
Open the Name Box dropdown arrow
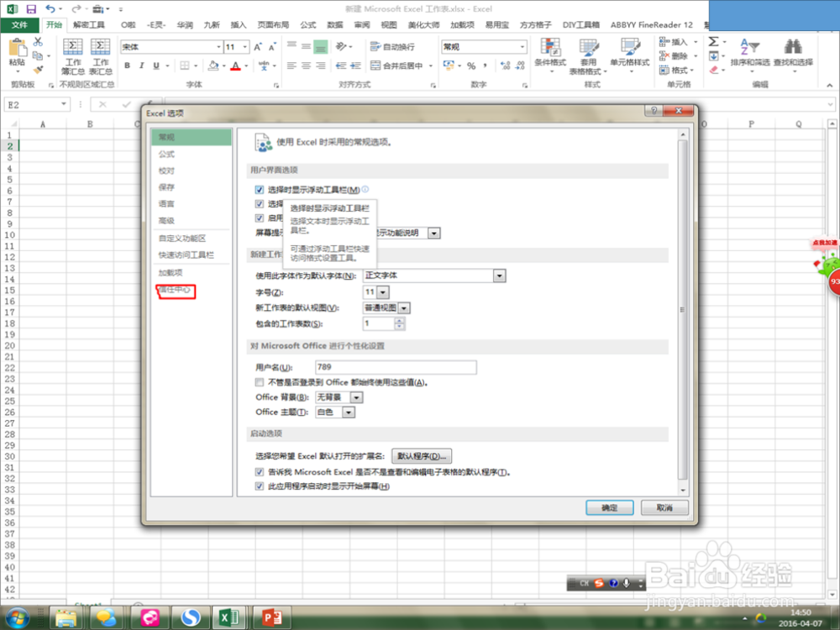tap(64, 104)
